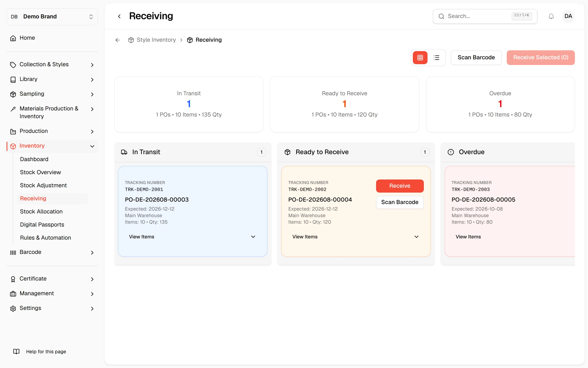Click the Barcode stripes icon
Screen dimensions: 588x368
pyautogui.click(x=13, y=252)
